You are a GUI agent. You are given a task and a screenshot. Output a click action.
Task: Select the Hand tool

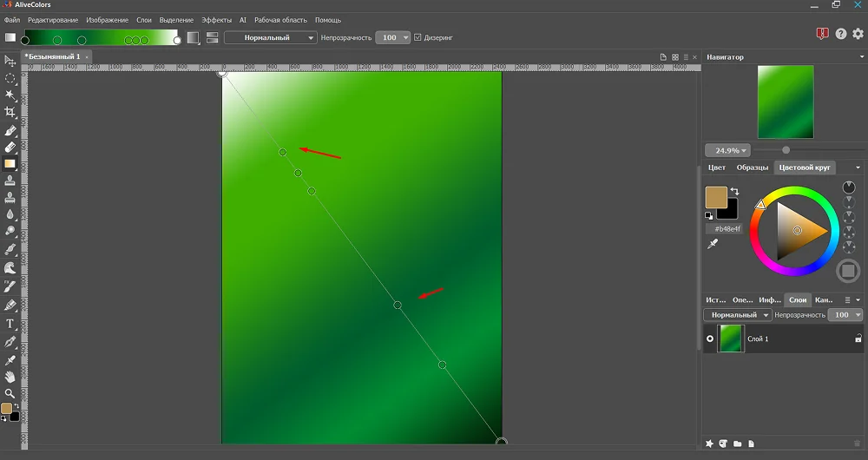[10, 377]
